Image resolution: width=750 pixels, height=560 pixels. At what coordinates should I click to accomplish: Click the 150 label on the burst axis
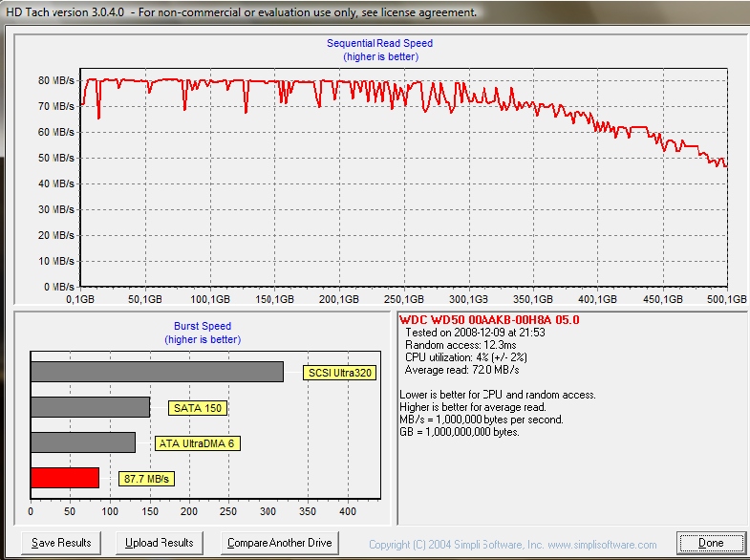[150, 511]
